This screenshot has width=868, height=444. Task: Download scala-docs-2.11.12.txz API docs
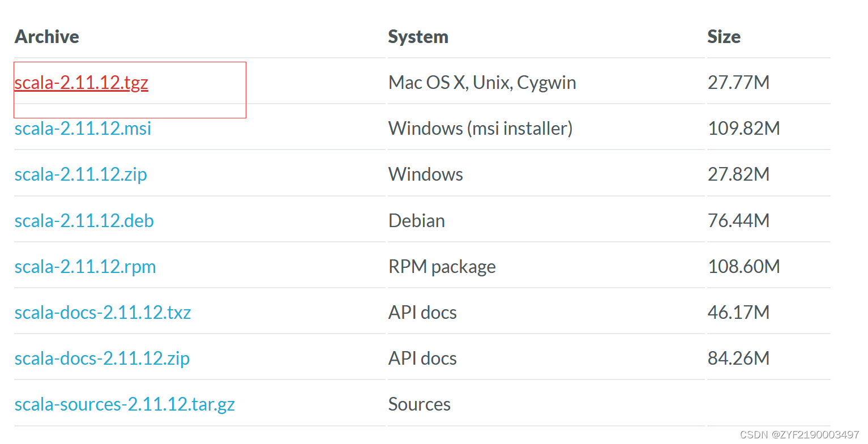tap(103, 313)
